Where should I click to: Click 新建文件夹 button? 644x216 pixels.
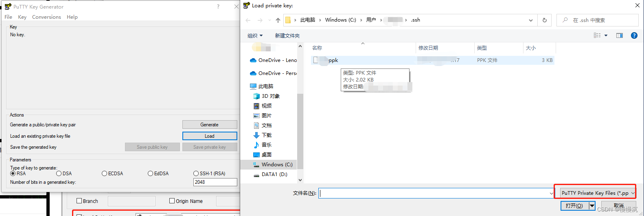click(287, 36)
